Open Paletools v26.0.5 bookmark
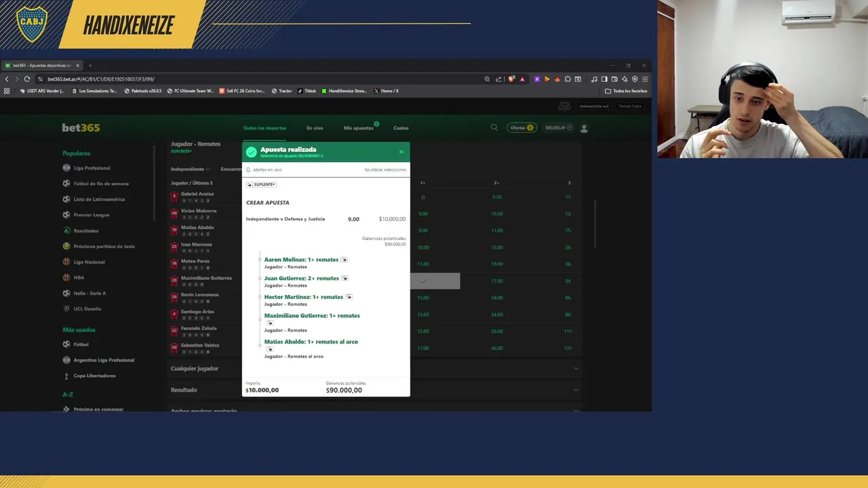The width and height of the screenshot is (868, 488). 143,91
